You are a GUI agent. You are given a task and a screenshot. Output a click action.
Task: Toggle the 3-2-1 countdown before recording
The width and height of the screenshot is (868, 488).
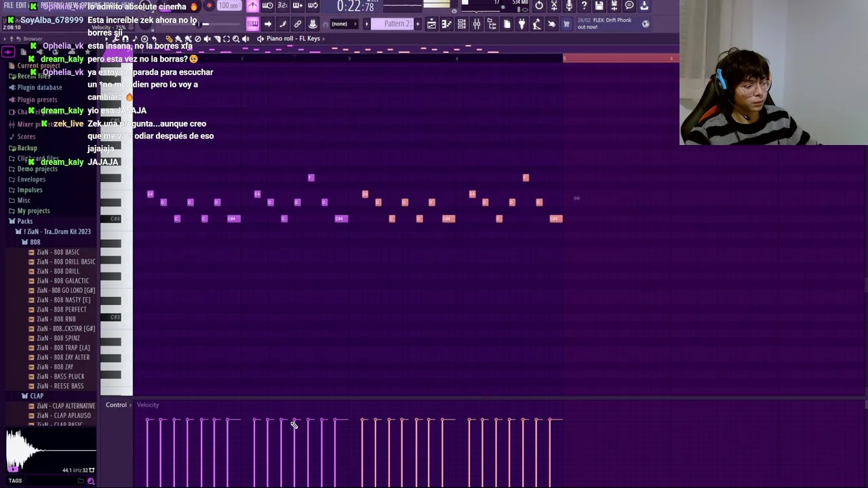pyautogui.click(x=282, y=5)
